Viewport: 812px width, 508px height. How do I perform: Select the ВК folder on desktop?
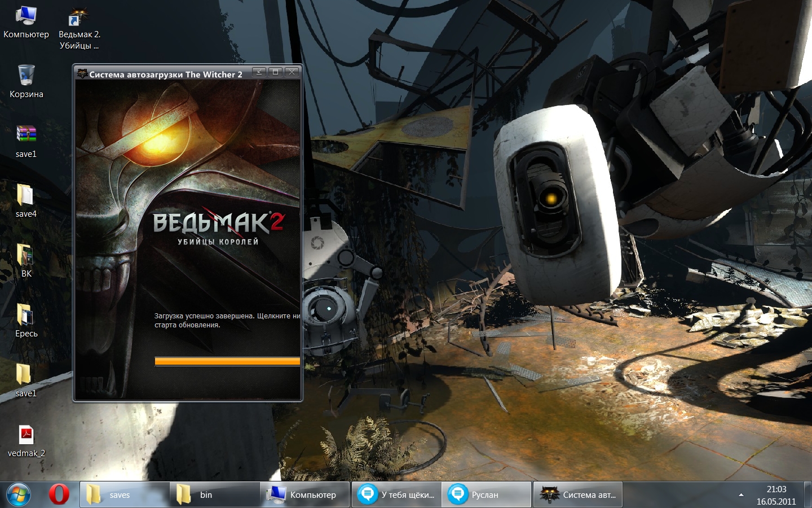[x=26, y=261]
